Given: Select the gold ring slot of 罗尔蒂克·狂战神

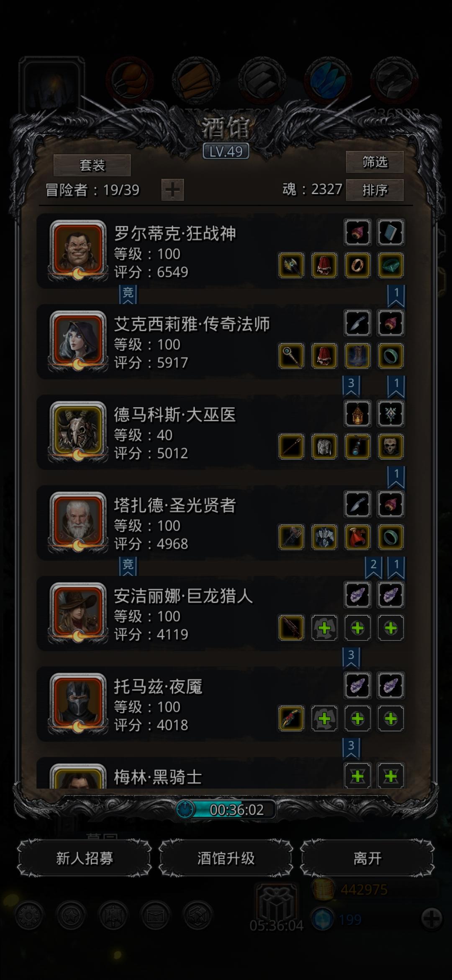Looking at the screenshot, I should (x=357, y=265).
